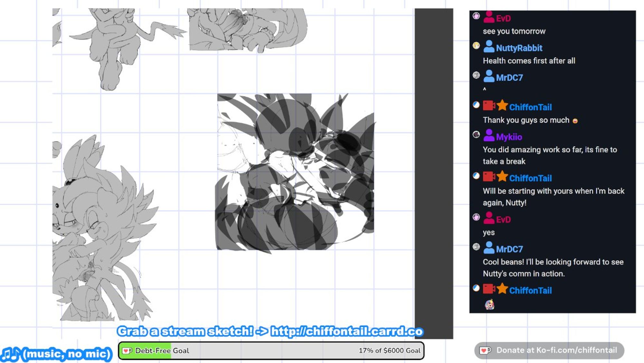Click the Debt-Free Goal progress bar

point(271,351)
